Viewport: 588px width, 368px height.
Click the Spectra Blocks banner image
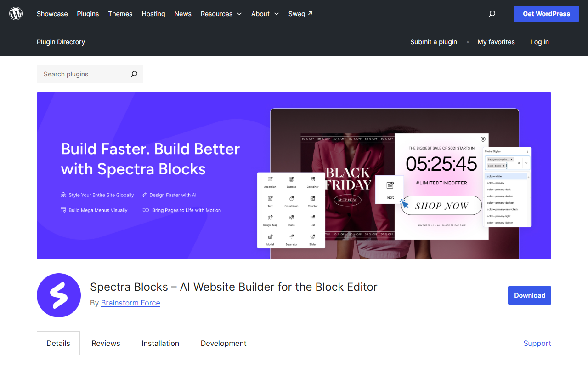(294, 176)
